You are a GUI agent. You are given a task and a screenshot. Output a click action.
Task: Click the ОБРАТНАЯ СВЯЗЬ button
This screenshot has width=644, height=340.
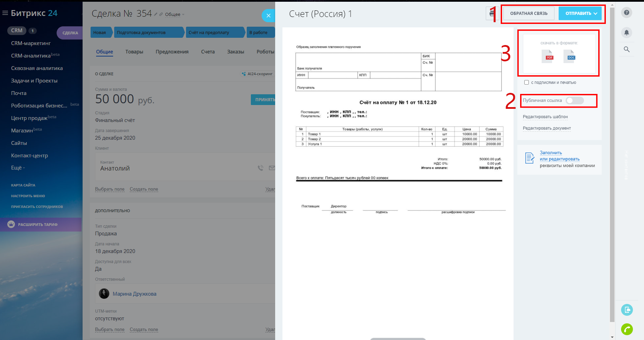click(529, 14)
